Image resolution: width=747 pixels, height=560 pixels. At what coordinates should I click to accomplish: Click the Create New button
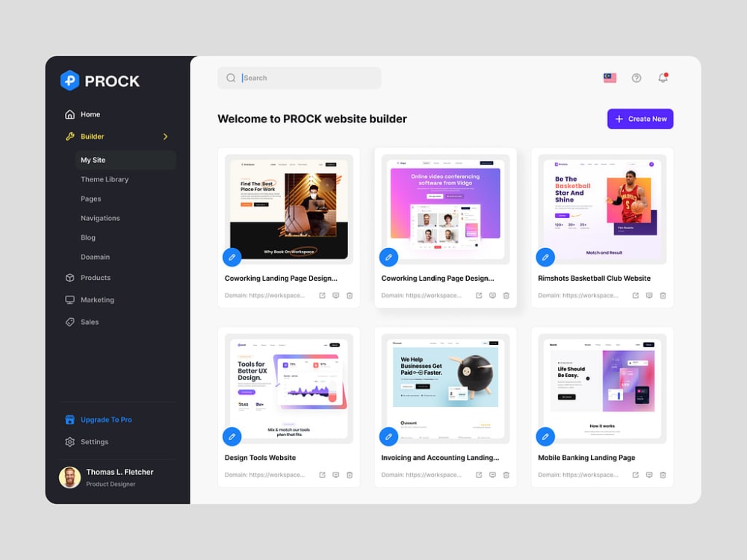click(640, 119)
